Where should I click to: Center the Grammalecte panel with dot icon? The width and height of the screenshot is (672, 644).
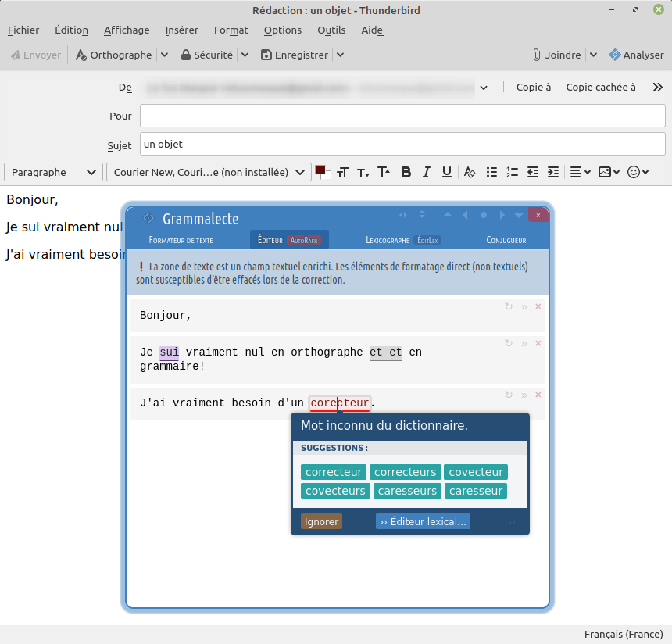484,215
